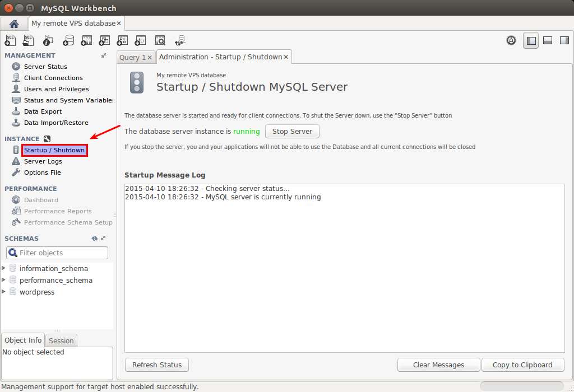
Task: Expand the performance_schema node
Action: (x=4, y=280)
